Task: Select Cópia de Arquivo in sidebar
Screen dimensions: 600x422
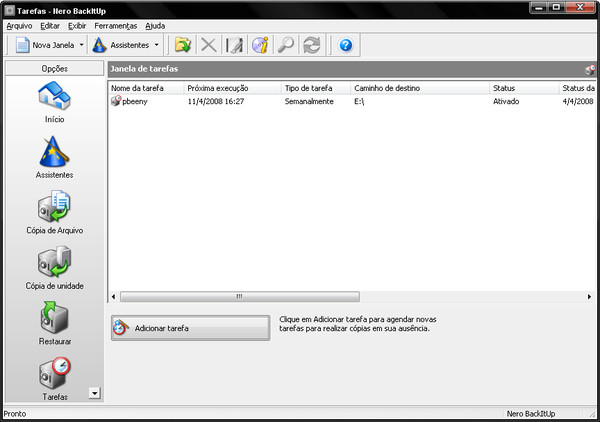Action: pos(54,213)
